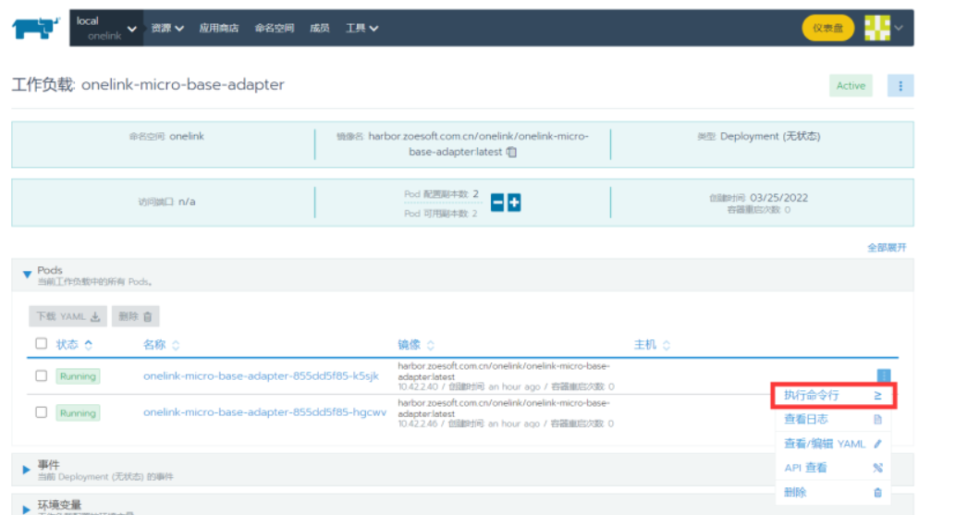The width and height of the screenshot is (980, 515).
Task: Click Running status of k5sjk pod
Action: tap(78, 376)
